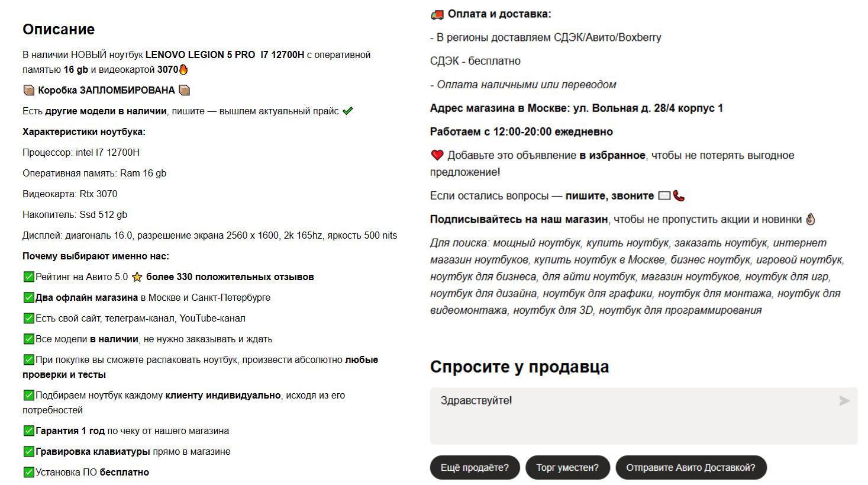Click the send message arrow icon

[844, 401]
